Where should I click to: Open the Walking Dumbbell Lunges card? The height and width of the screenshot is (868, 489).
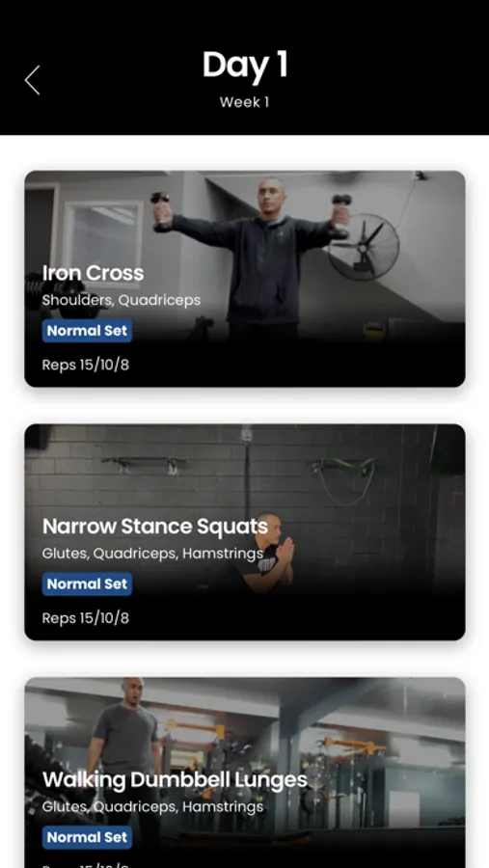pos(245,773)
